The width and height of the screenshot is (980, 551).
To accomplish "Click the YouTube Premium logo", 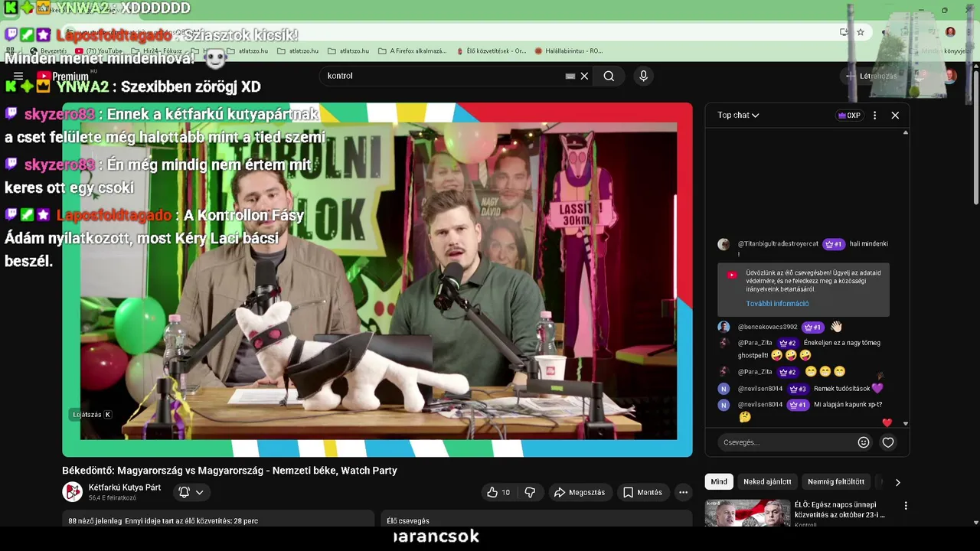I will (63, 77).
